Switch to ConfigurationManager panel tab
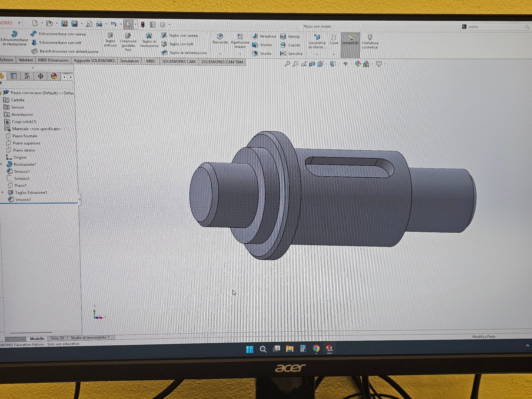Image resolution: width=532 pixels, height=399 pixels. (x=27, y=76)
